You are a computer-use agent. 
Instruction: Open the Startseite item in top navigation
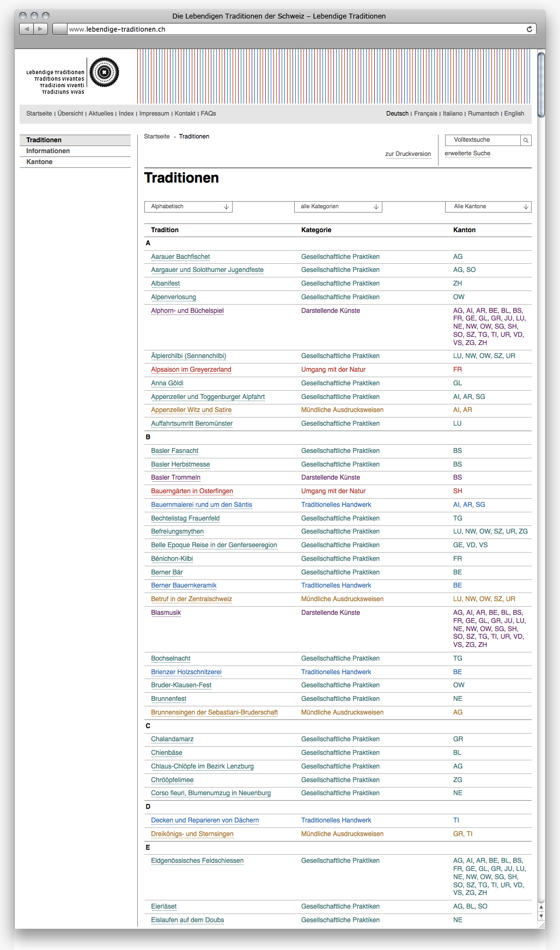(x=39, y=113)
